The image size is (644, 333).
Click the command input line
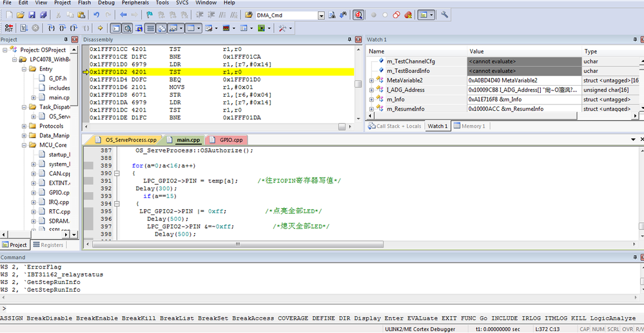(x=322, y=309)
